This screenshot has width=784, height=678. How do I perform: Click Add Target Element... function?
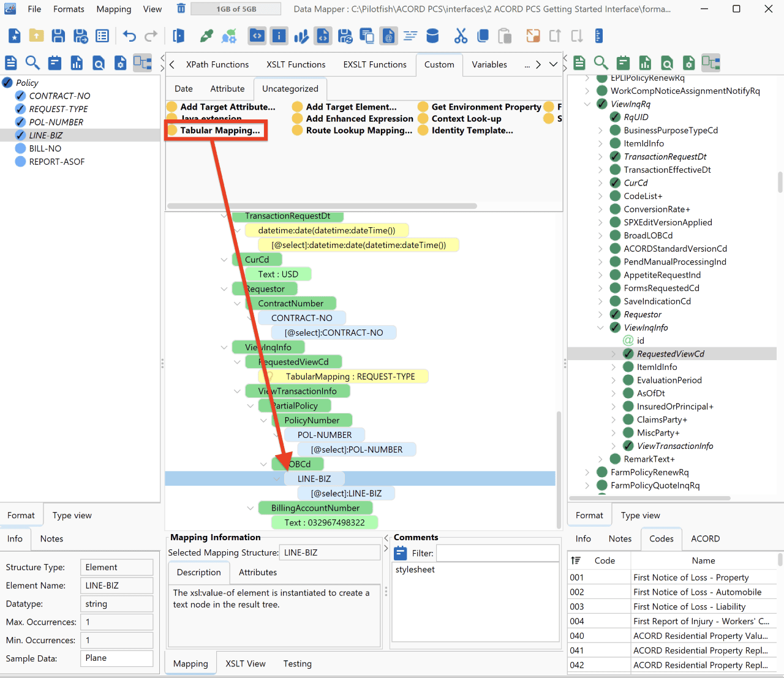tap(345, 107)
